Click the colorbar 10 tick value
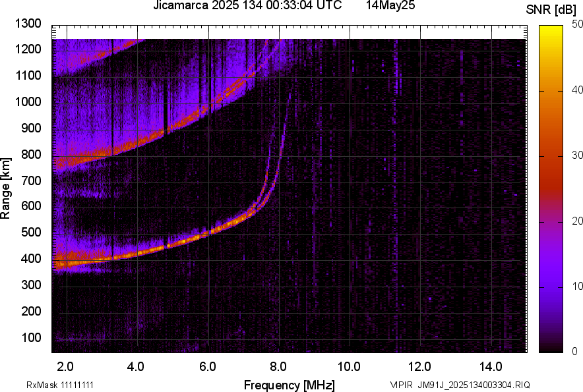 (x=578, y=286)
